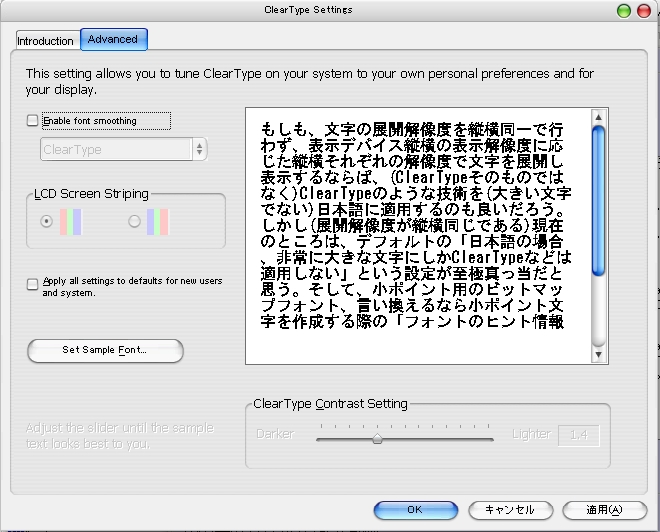Close dialog with red title bar button
Image resolution: width=660 pixels, height=532 pixels.
point(643,10)
